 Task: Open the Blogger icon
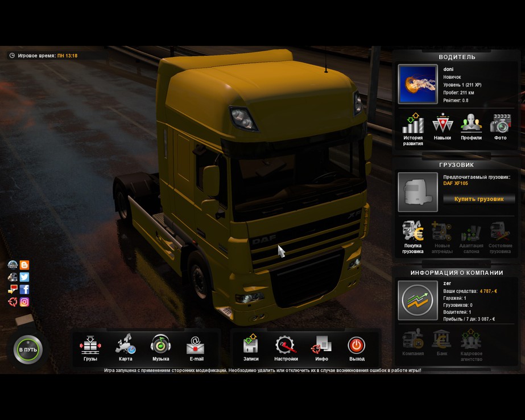click(24, 265)
